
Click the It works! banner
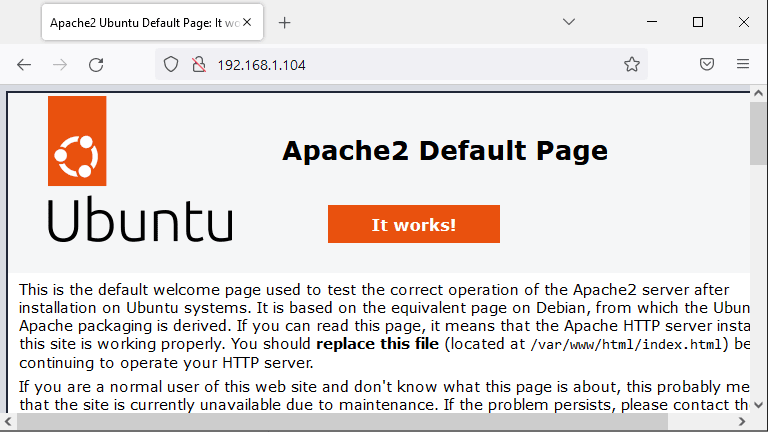[414, 224]
